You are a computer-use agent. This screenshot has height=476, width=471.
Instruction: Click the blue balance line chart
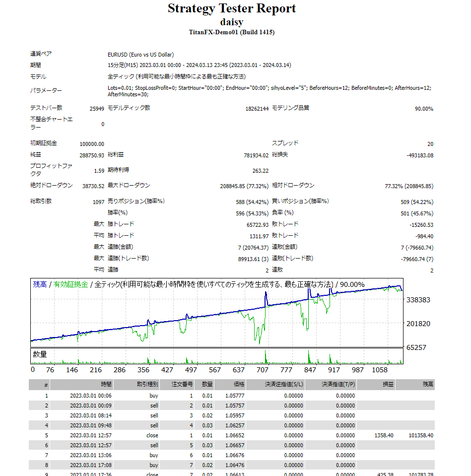[217, 313]
